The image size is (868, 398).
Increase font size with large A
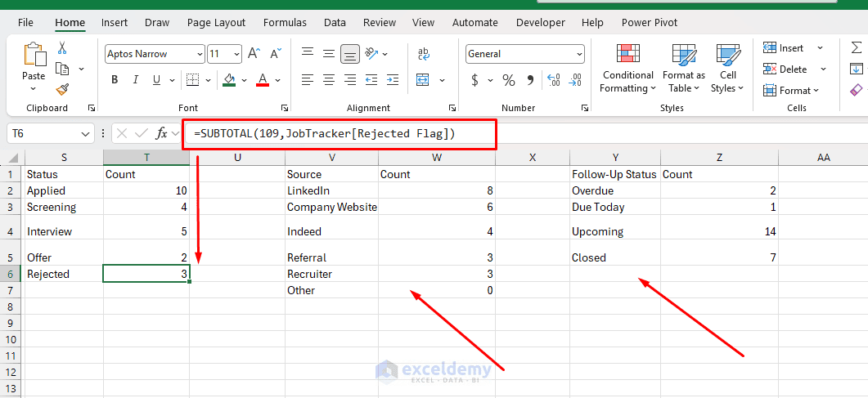pyautogui.click(x=254, y=54)
